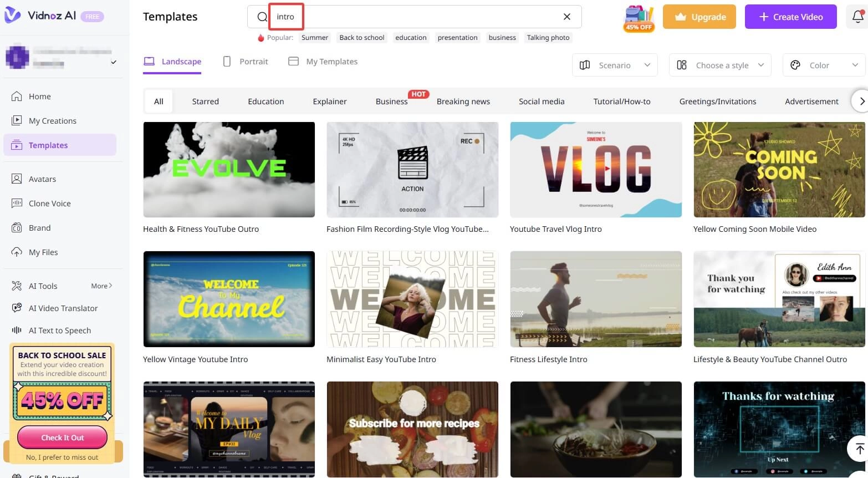Image resolution: width=868 pixels, height=478 pixels.
Task: Open the AI Text to Speech tool
Action: click(x=59, y=330)
